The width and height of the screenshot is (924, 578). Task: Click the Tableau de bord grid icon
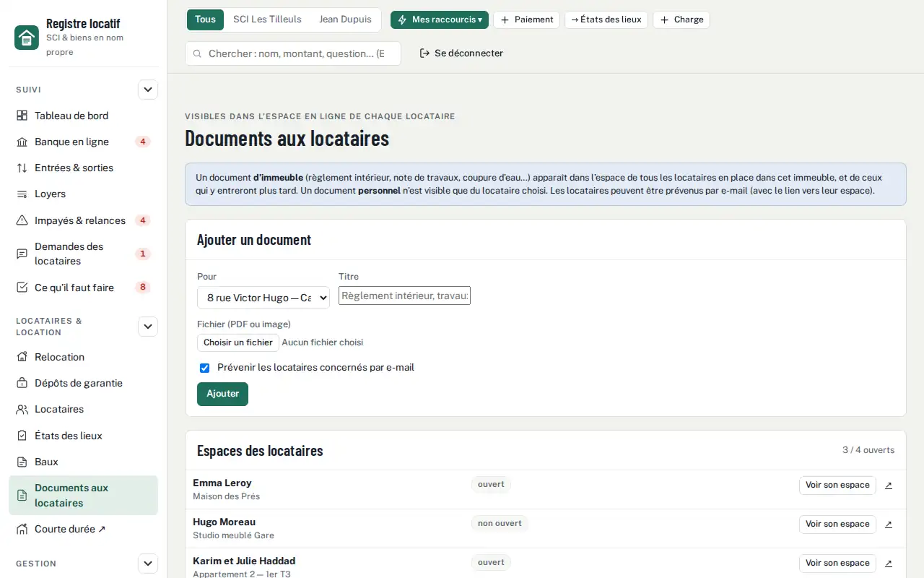22,116
